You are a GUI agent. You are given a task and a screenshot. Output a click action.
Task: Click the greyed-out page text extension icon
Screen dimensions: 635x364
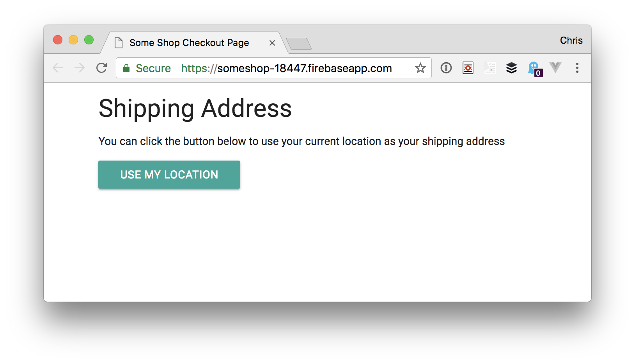pos(490,68)
